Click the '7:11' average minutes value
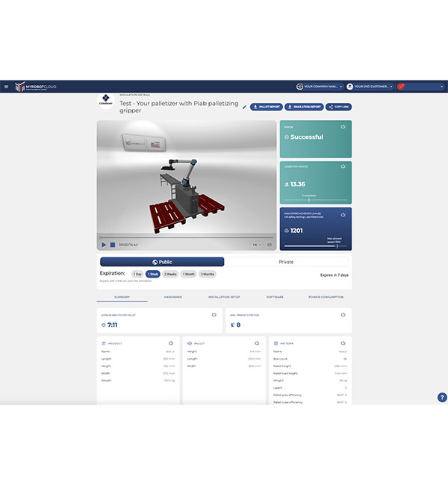Viewport: 448px width, 485px height. (112, 325)
